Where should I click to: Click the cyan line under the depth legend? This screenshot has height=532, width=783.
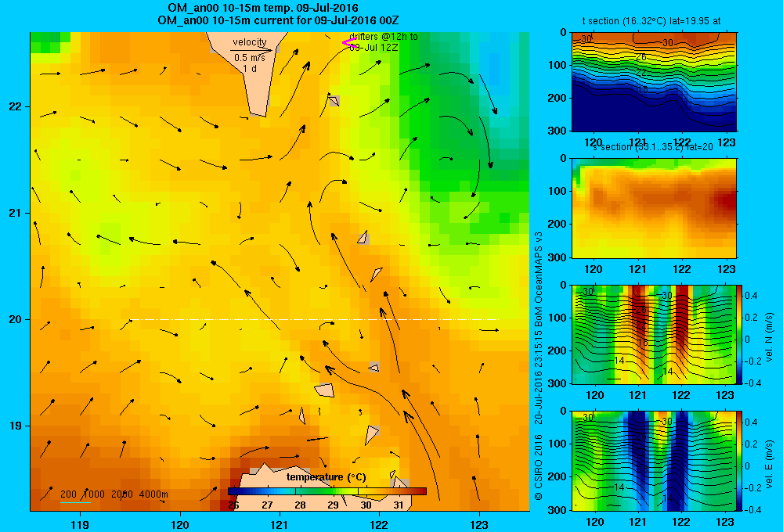75,502
